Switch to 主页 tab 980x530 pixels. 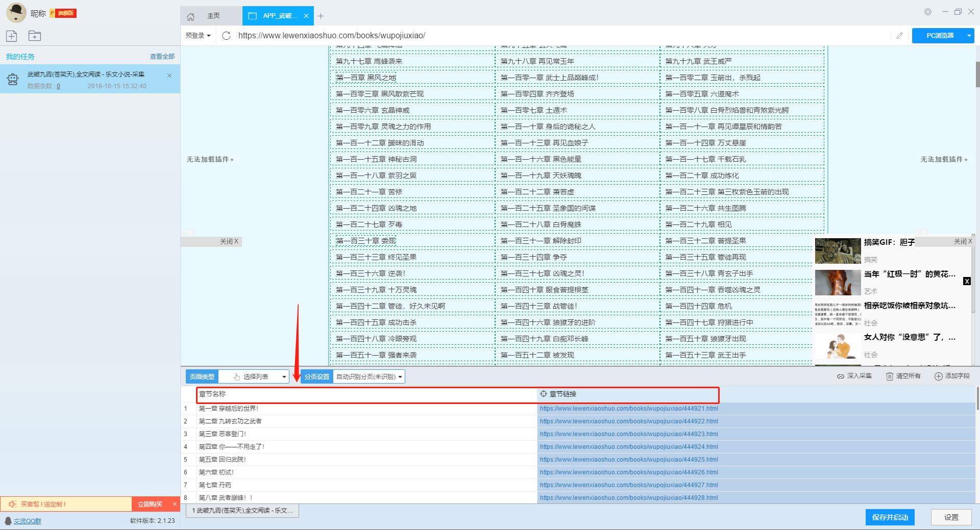[x=213, y=16]
